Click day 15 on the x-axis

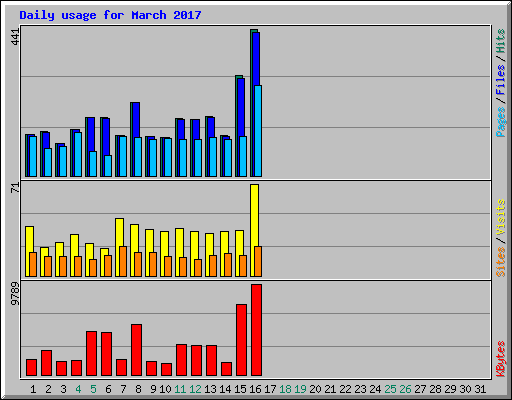(240, 389)
